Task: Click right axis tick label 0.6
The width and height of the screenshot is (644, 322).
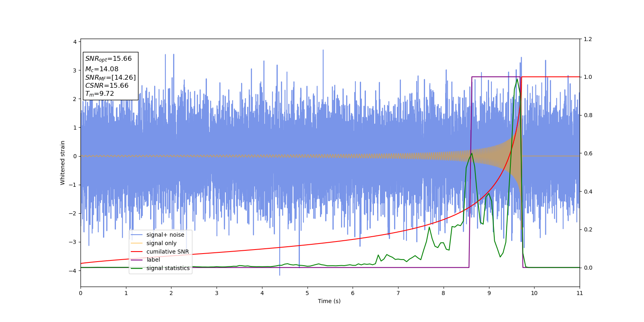Action: pyautogui.click(x=588, y=153)
